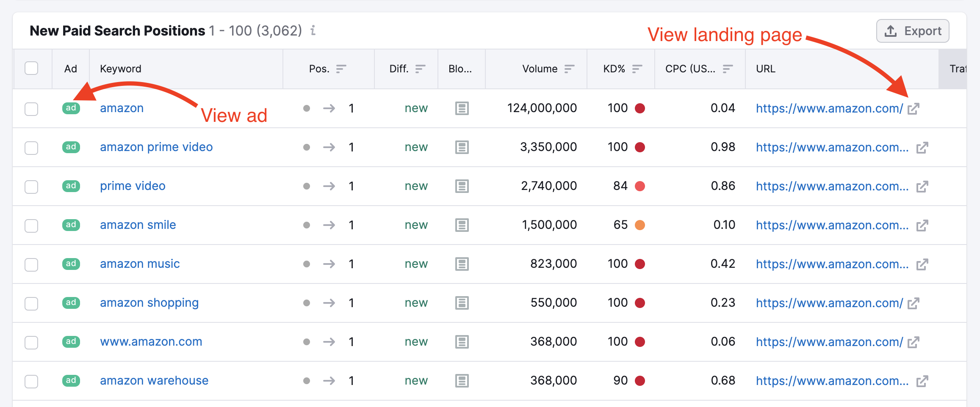Open keyword link amazon warehouse
This screenshot has width=980, height=407.
coord(154,380)
